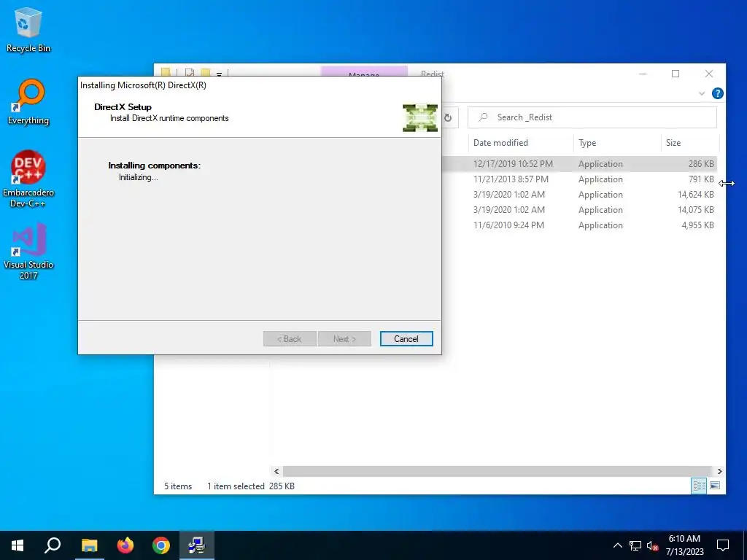Cancel the DirectX Setup installation
The width and height of the screenshot is (747, 560).
pyautogui.click(x=406, y=338)
